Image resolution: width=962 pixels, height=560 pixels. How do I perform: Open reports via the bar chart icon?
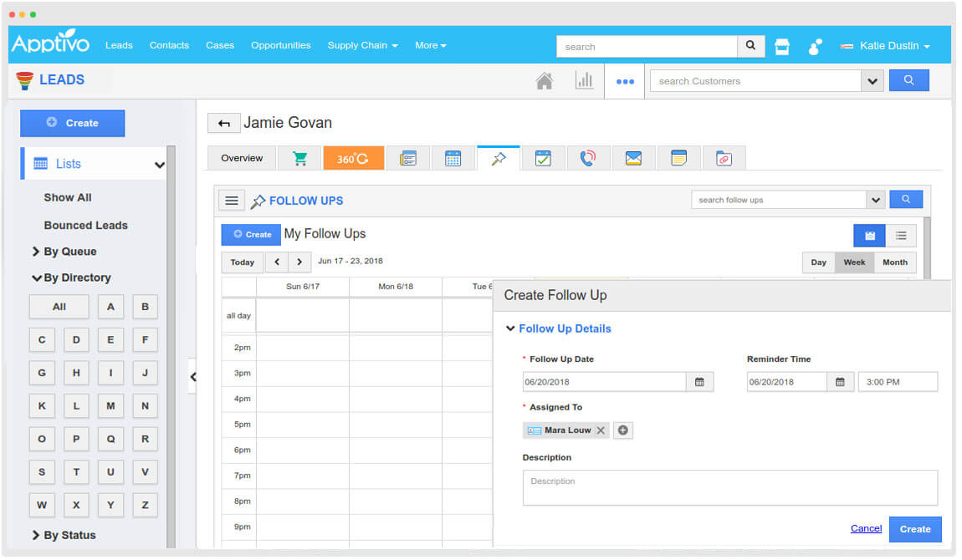coord(585,80)
